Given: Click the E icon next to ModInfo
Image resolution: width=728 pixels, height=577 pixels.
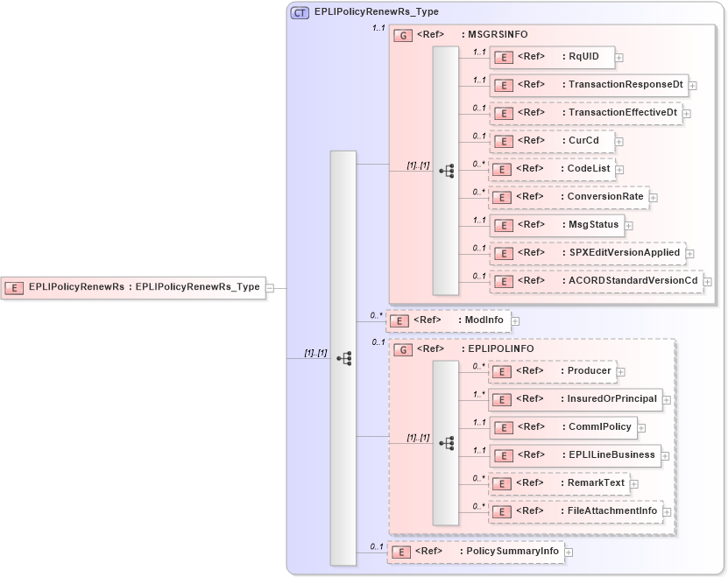Looking at the screenshot, I should 399,320.
